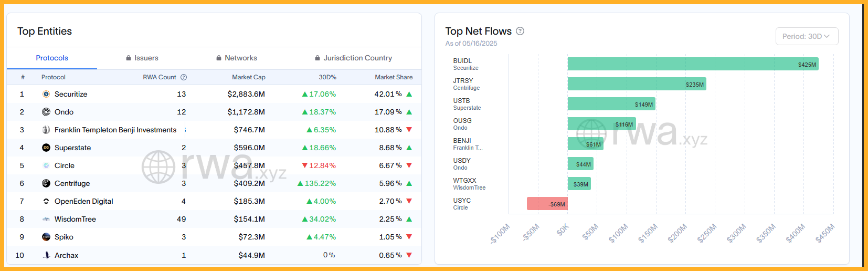
Task: Click the Ondo protocol logo icon
Action: pos(46,112)
